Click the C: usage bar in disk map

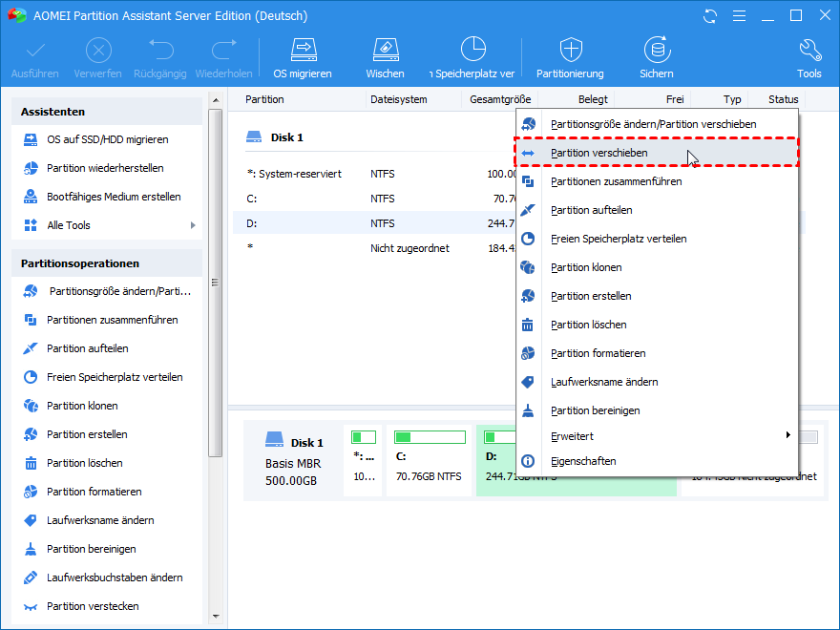pos(430,437)
